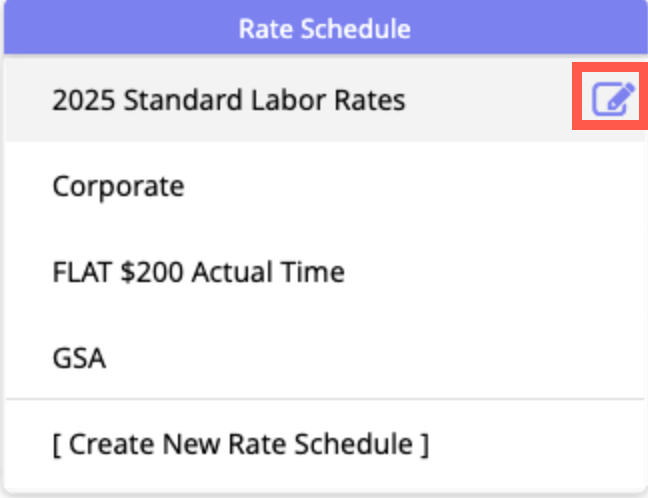
Task: Click the FLAT $200 Actual Time entry
Action: 198,271
